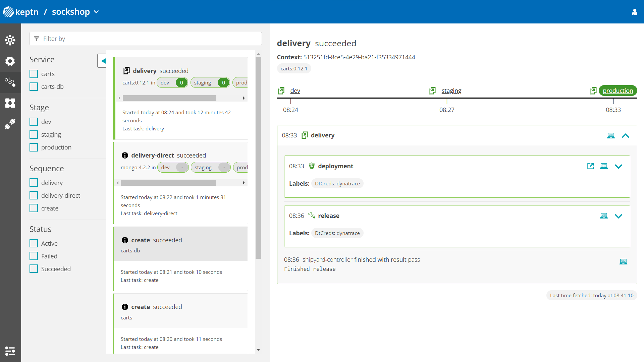
Task: Open the services sidebar icon
Action: 10,61
